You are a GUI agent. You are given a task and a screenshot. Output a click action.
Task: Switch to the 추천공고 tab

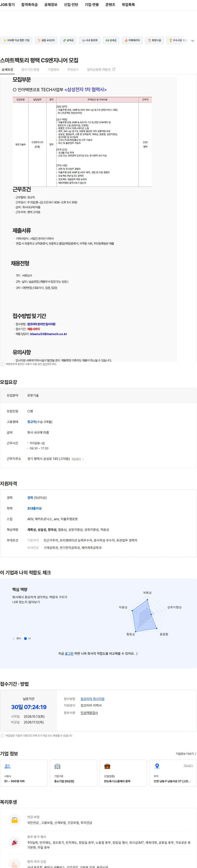click(73, 70)
